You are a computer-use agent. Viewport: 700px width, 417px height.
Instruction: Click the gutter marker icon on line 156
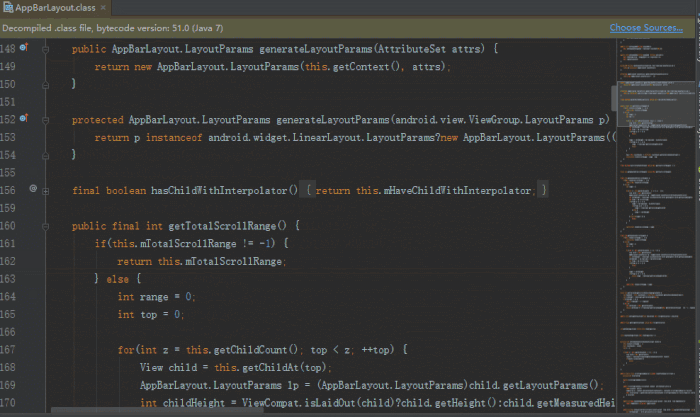point(33,188)
